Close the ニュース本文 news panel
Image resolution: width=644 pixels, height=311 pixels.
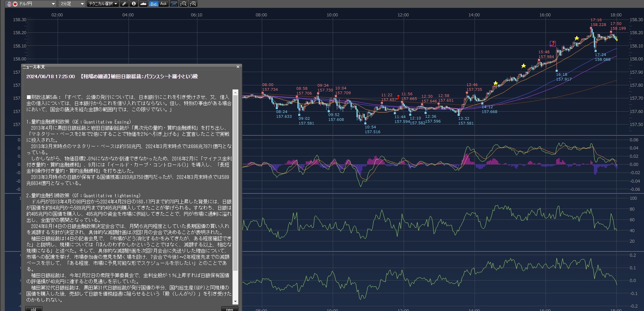[x=238, y=67]
